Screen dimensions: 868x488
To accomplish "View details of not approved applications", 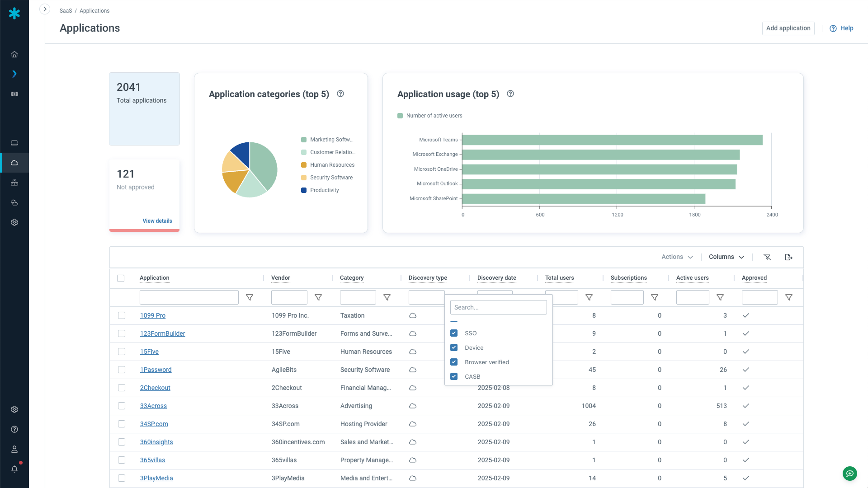I will coord(157,221).
